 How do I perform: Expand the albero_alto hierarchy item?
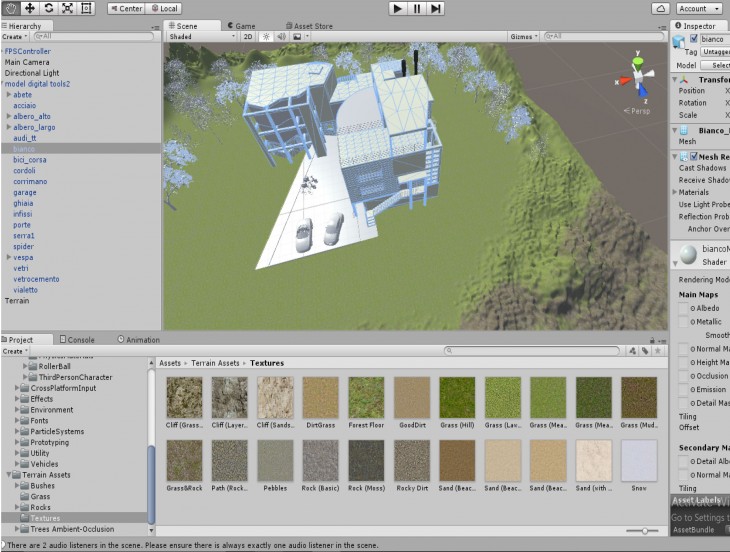9,116
